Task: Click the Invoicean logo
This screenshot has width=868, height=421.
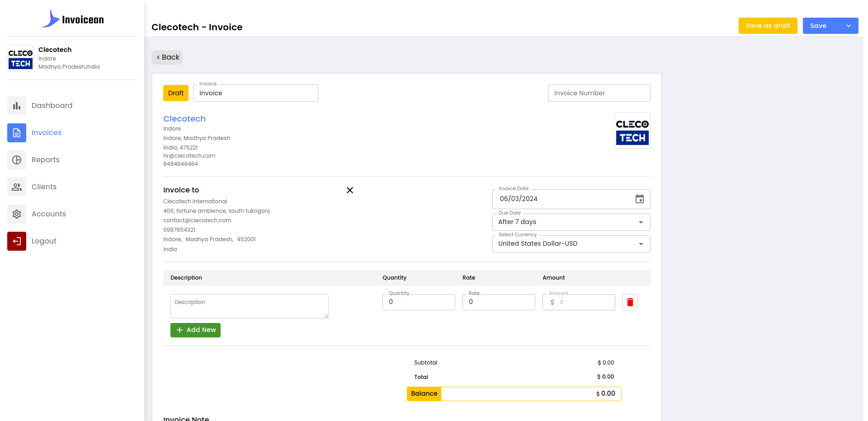Action: [72, 19]
